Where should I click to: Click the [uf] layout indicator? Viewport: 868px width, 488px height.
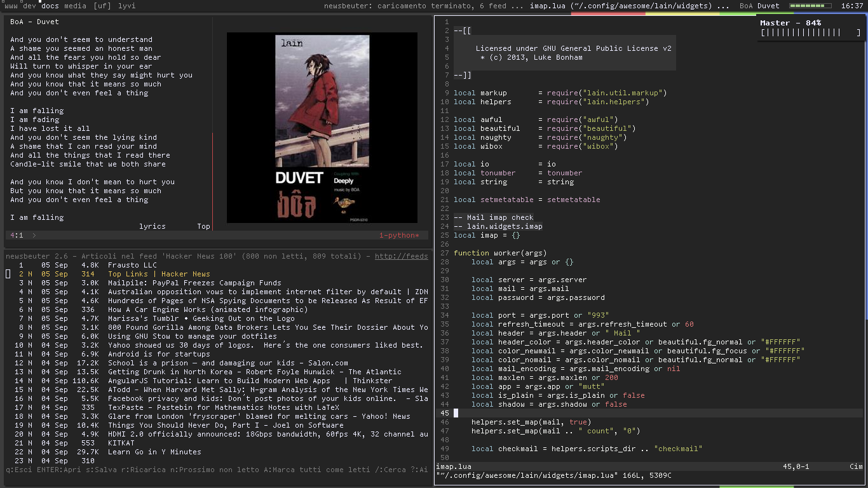(102, 6)
